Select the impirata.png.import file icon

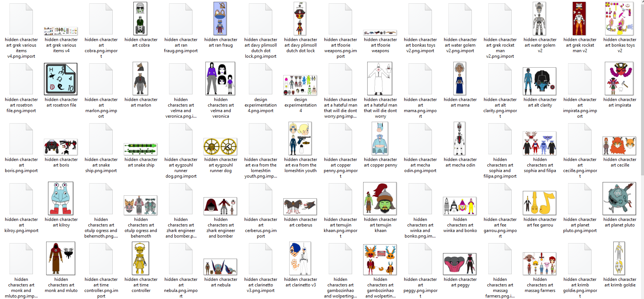tap(580, 79)
